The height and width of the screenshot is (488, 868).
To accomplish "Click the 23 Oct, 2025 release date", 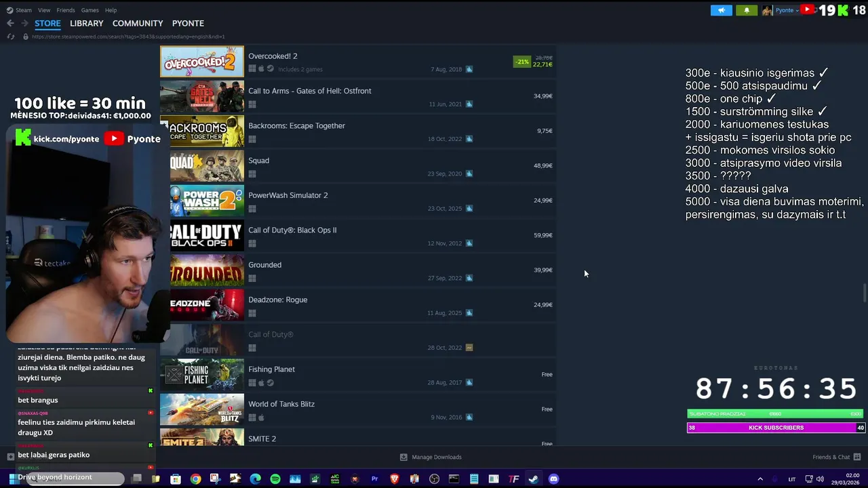I will click(x=445, y=209).
